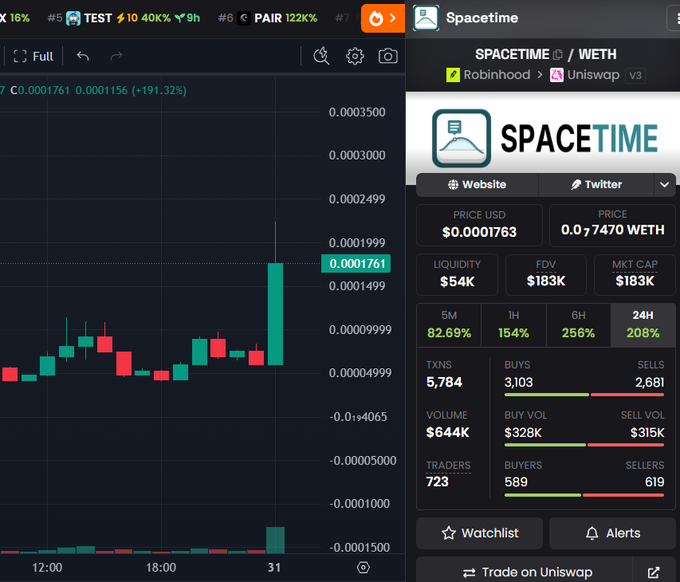Viewport: 680px width, 582px height.
Task: Click Sellers count 619
Action: (654, 482)
